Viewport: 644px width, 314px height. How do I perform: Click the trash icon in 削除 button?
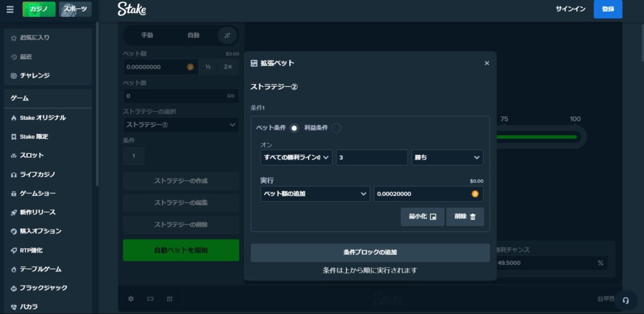[x=473, y=217]
